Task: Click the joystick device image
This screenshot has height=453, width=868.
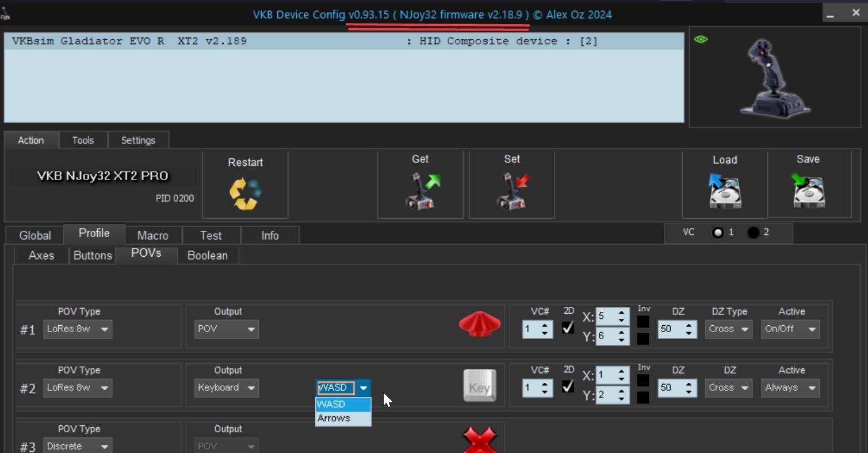Action: click(775, 78)
